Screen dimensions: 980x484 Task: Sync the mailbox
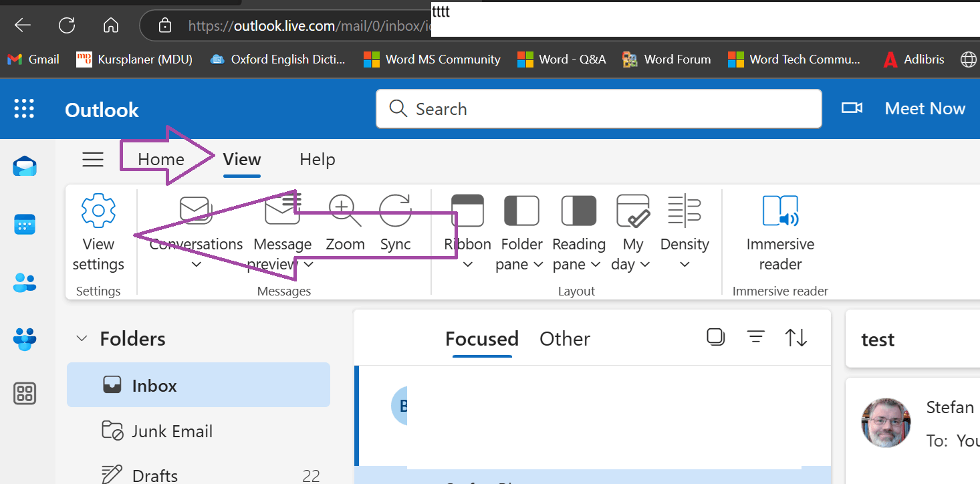[x=395, y=224]
